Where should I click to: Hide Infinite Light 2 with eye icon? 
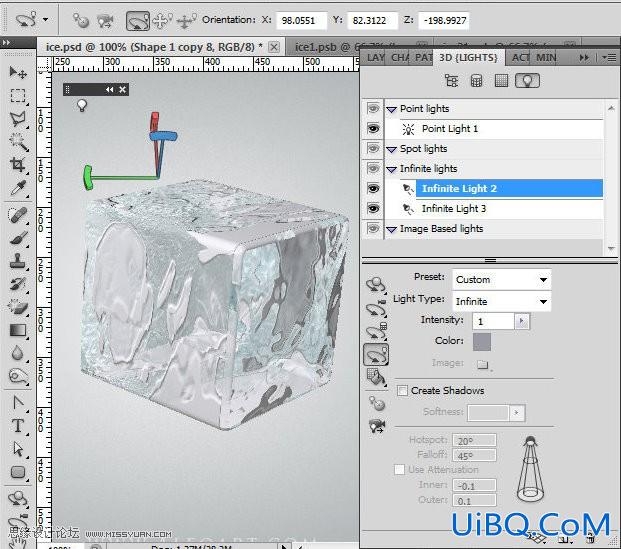pyautogui.click(x=373, y=189)
